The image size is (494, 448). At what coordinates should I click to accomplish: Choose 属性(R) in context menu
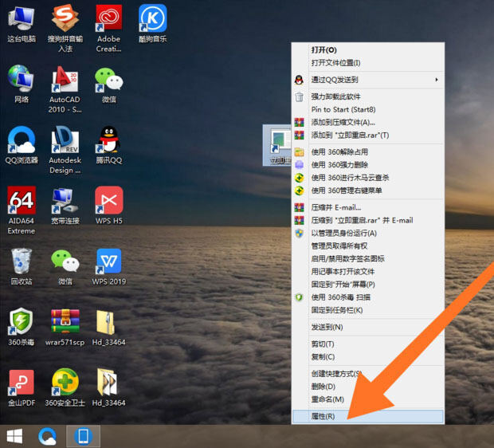point(367,416)
